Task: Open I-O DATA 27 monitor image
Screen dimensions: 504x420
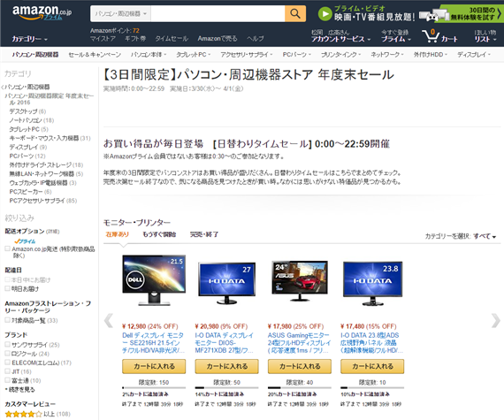Action: click(x=226, y=283)
